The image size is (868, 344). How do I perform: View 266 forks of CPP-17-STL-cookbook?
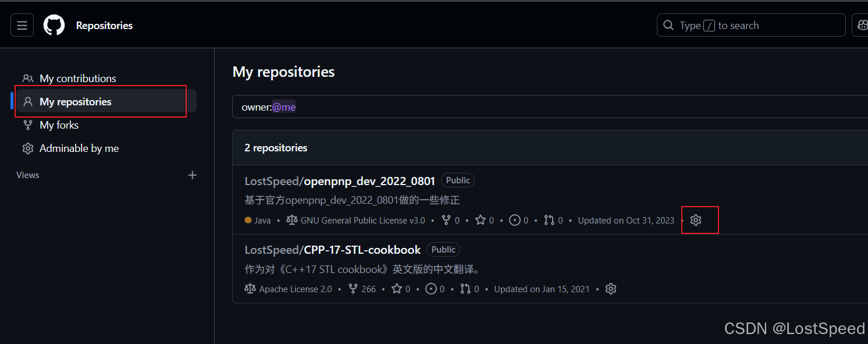(362, 289)
